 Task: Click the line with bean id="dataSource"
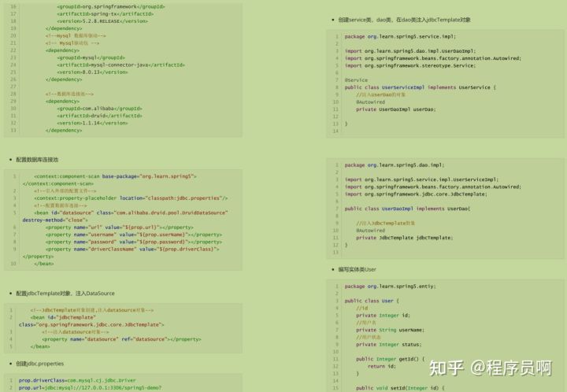coord(131,213)
